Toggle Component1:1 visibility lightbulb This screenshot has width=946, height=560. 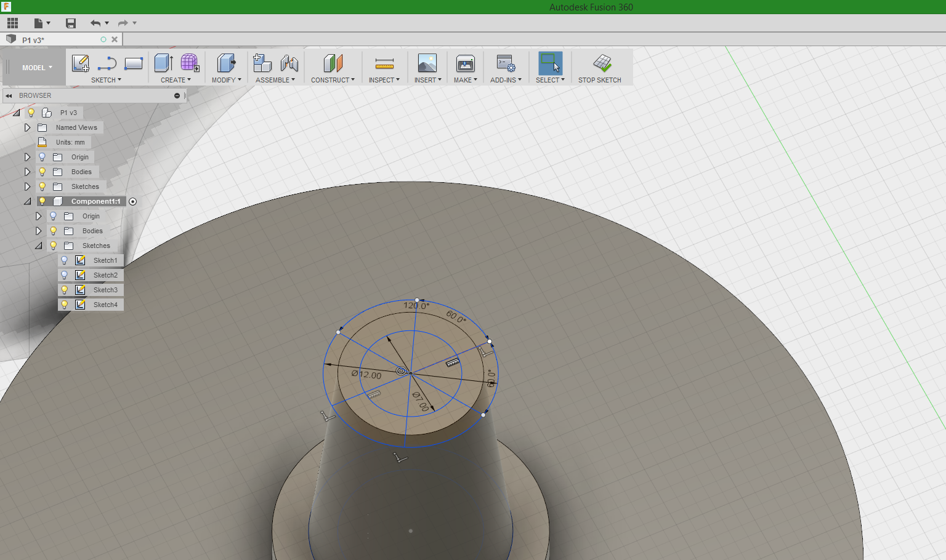(x=42, y=201)
